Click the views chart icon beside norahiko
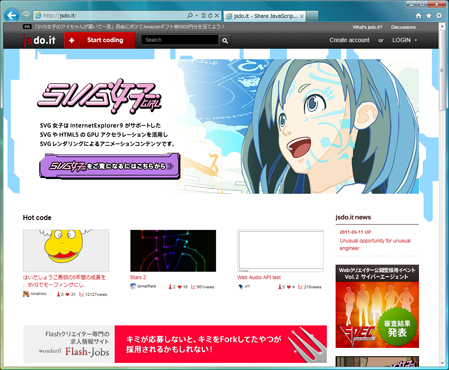The height and width of the screenshot is (370, 449). [81, 294]
